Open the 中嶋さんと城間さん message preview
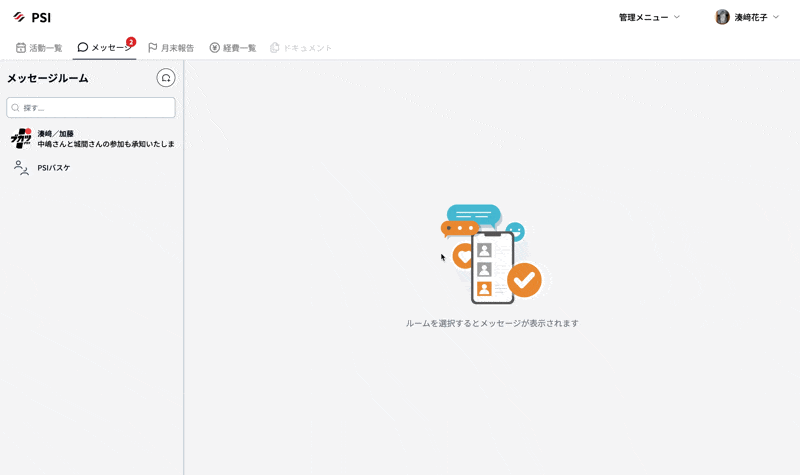The height and width of the screenshot is (475, 800). click(106, 144)
